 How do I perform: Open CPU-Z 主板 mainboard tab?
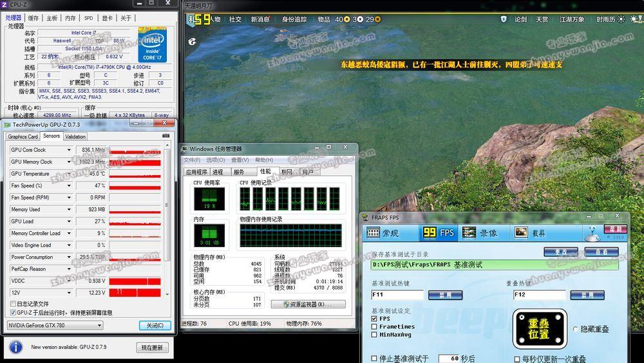point(52,18)
